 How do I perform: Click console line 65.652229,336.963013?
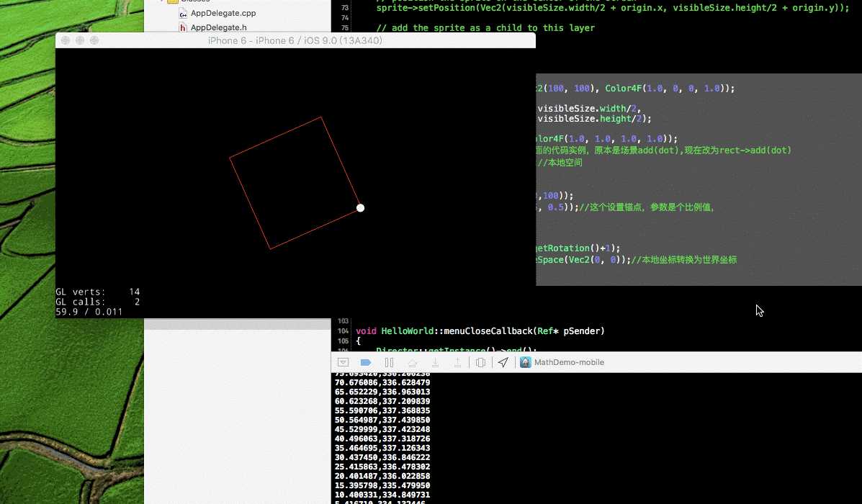pos(382,392)
